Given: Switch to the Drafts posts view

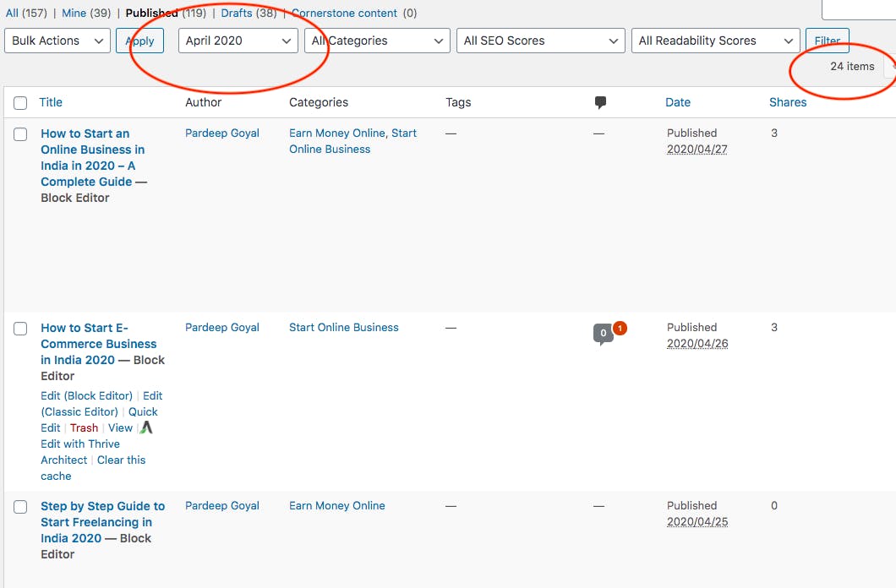Looking at the screenshot, I should tap(236, 14).
